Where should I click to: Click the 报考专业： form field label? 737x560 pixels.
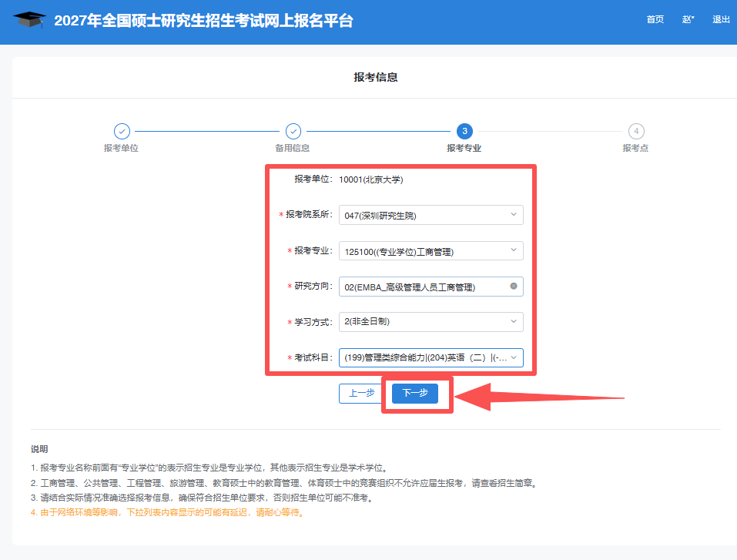click(313, 250)
